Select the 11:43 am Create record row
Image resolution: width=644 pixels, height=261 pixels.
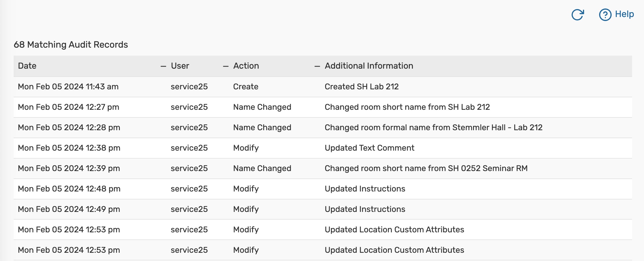[68, 87]
